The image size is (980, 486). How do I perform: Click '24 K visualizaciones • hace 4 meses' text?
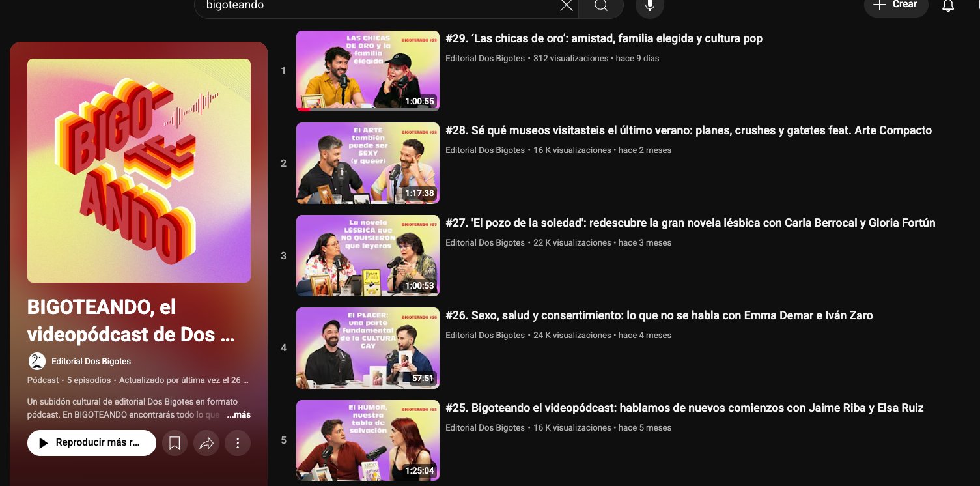point(602,336)
